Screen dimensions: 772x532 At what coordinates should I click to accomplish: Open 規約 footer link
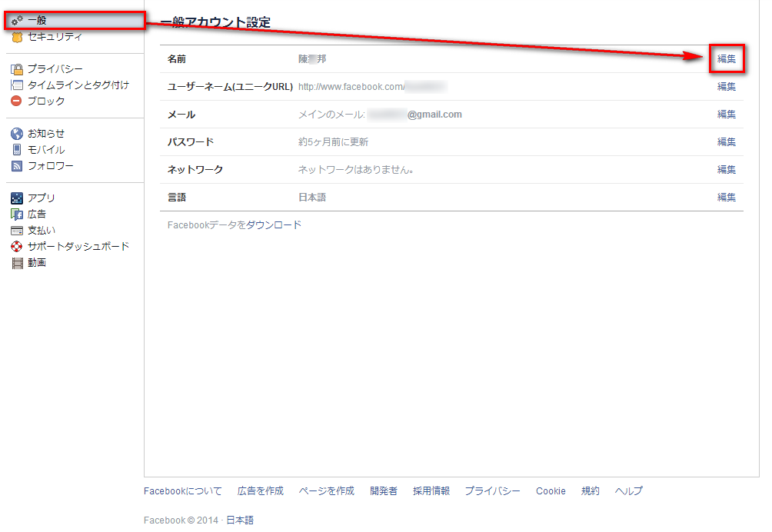pos(591,490)
